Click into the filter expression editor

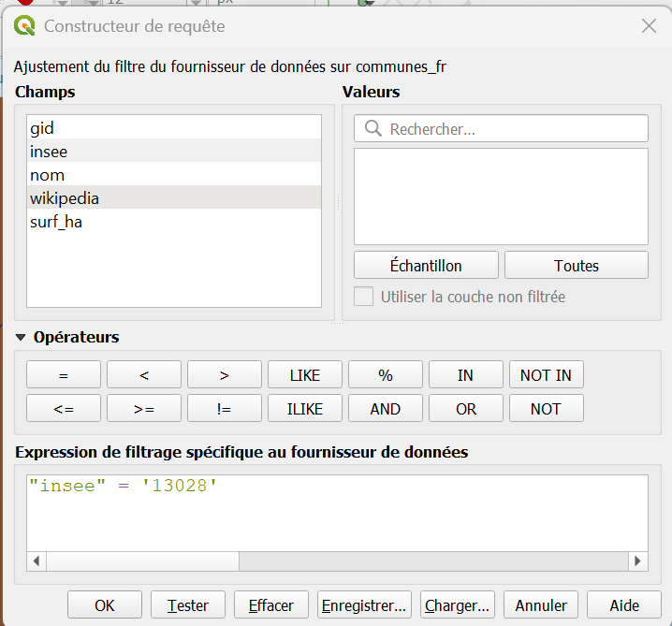click(337, 513)
